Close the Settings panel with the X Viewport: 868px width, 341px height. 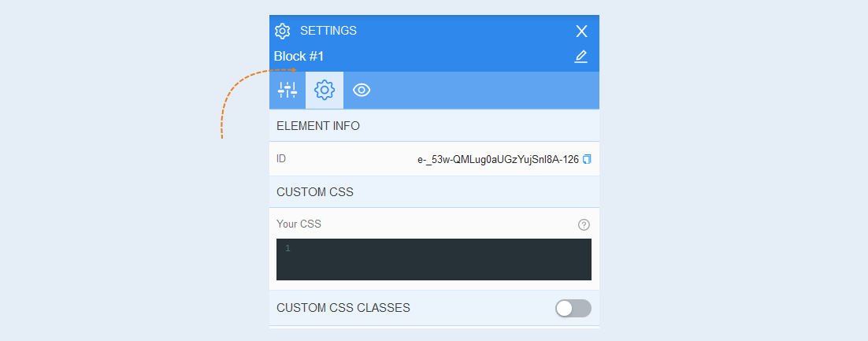(x=581, y=31)
